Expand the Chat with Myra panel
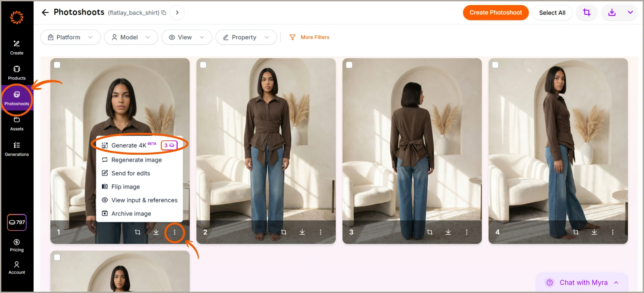This screenshot has width=644, height=293. 582,283
